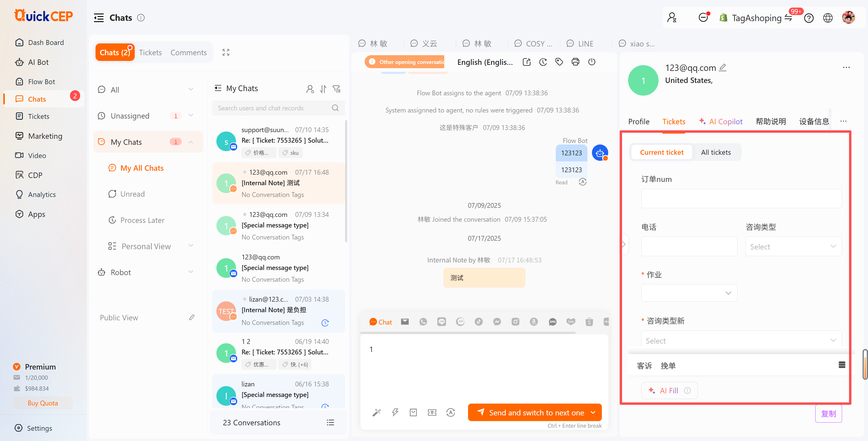Click the transfer conversation share icon
This screenshot has width=868, height=441.
(x=527, y=62)
